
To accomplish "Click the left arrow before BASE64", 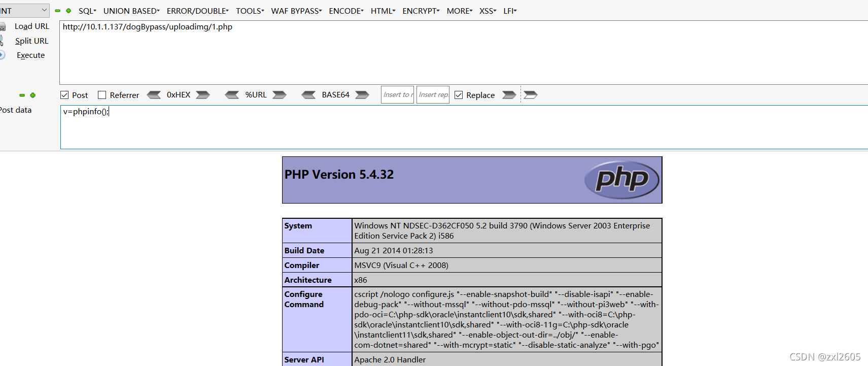I will (x=308, y=95).
